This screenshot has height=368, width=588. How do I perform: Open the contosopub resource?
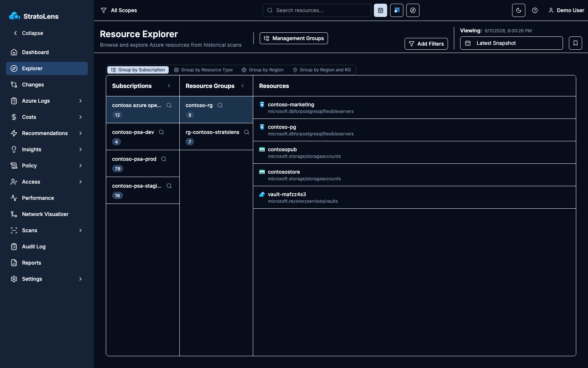point(414,152)
